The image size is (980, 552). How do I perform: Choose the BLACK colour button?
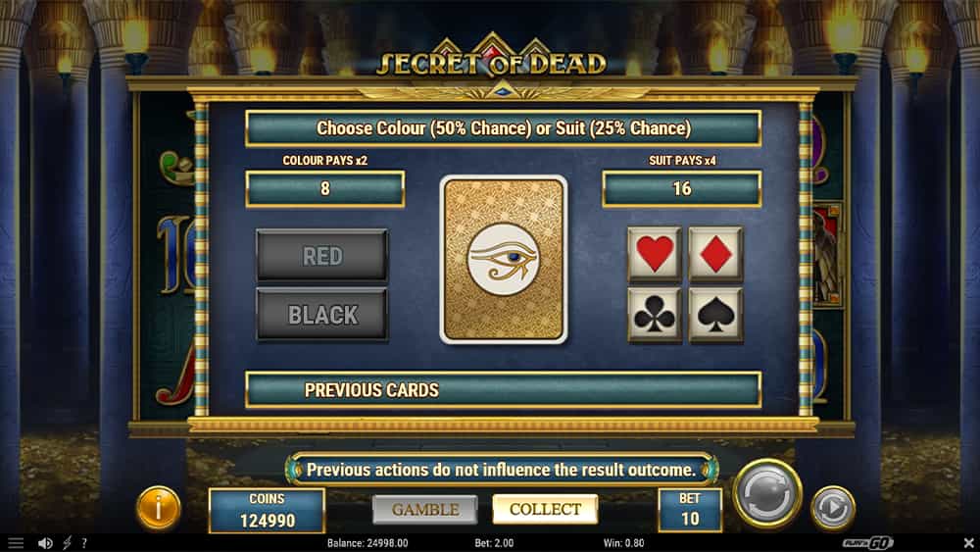(321, 315)
